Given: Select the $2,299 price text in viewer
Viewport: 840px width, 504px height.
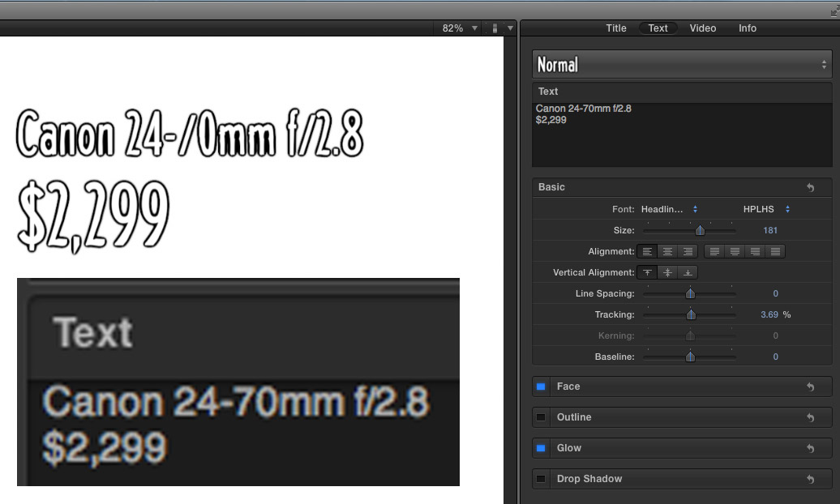Looking at the screenshot, I should point(93,216).
